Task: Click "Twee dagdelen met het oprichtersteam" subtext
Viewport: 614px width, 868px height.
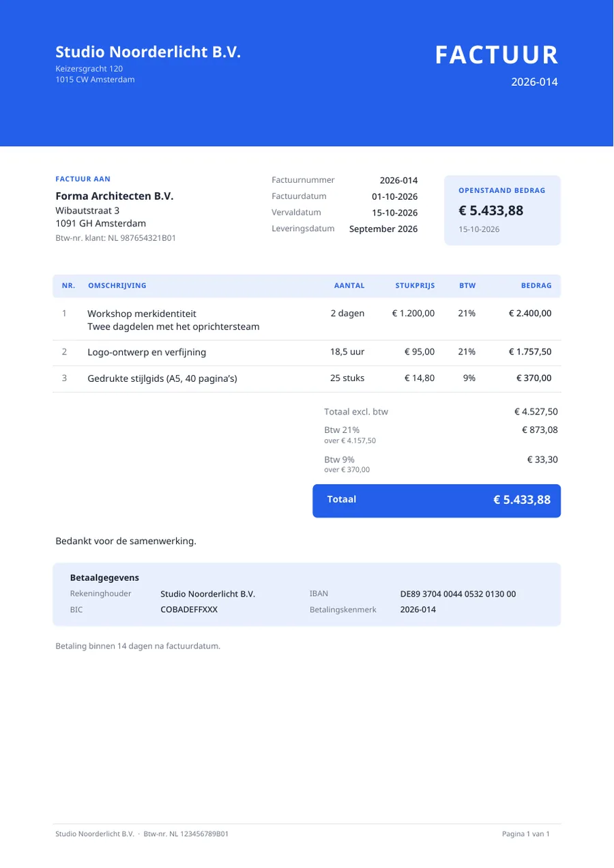Action: pos(173,327)
